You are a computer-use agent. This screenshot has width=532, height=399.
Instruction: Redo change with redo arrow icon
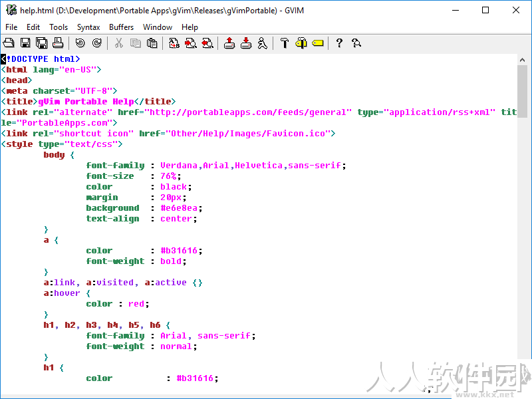96,43
